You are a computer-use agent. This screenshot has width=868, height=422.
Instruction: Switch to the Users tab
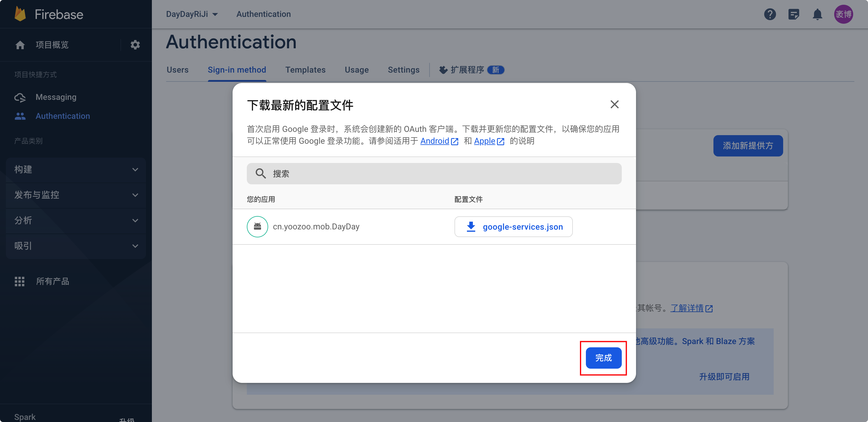[178, 70]
